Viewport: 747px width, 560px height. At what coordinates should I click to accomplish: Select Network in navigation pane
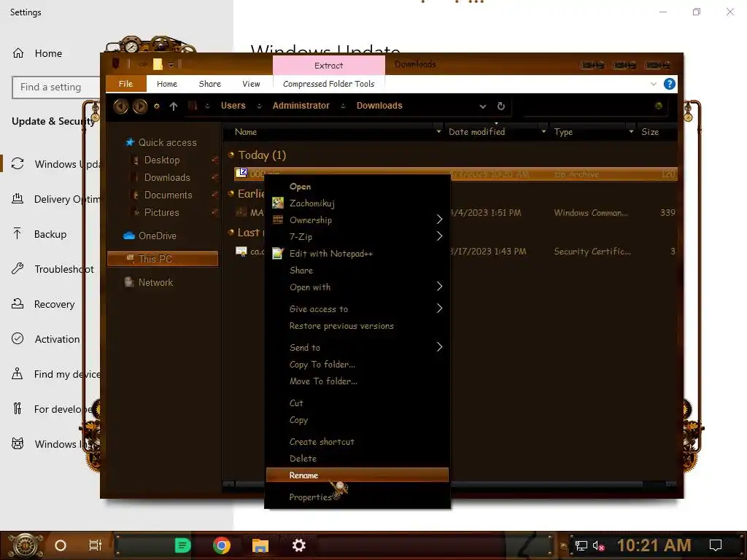point(155,282)
